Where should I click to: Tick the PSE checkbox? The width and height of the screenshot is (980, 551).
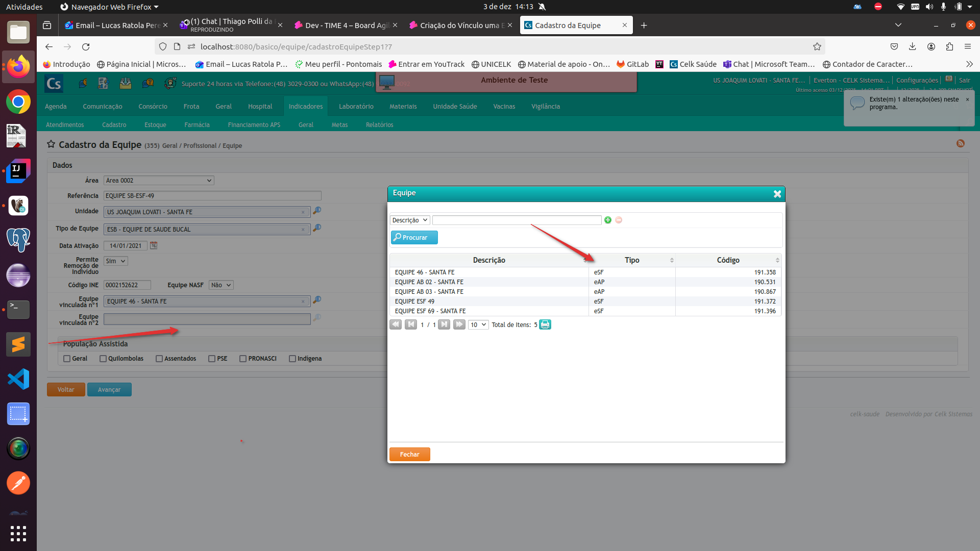pyautogui.click(x=212, y=359)
